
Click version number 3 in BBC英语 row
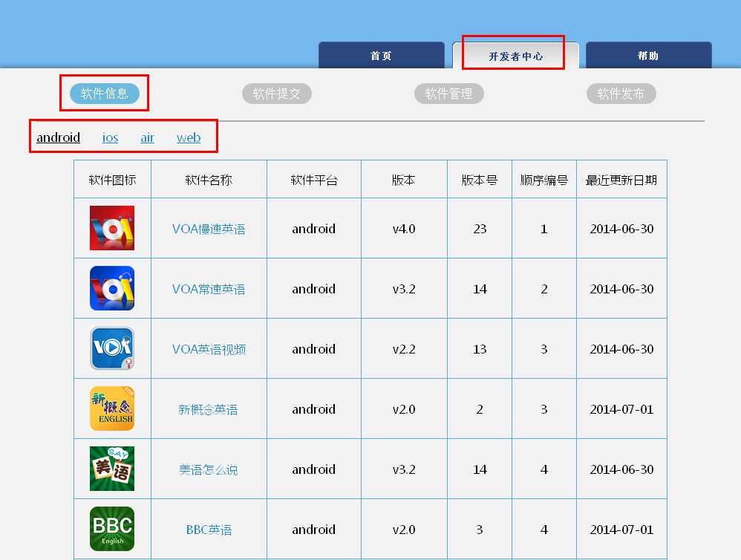(480, 530)
